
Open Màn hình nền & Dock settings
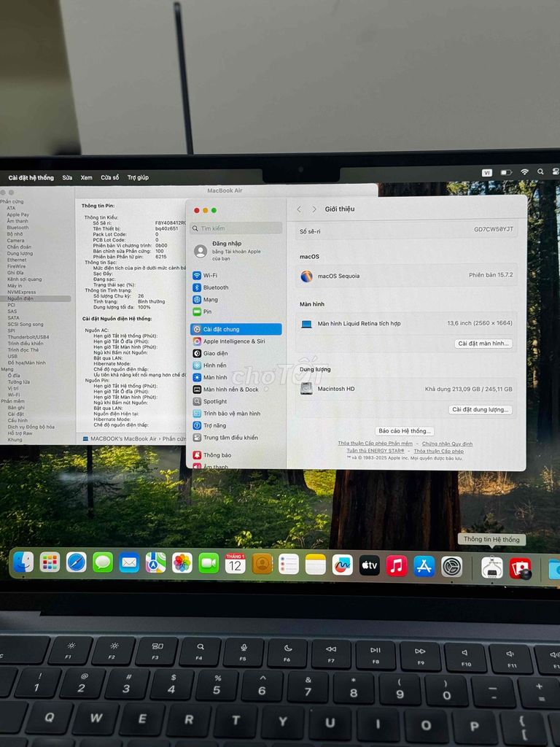click(x=236, y=390)
